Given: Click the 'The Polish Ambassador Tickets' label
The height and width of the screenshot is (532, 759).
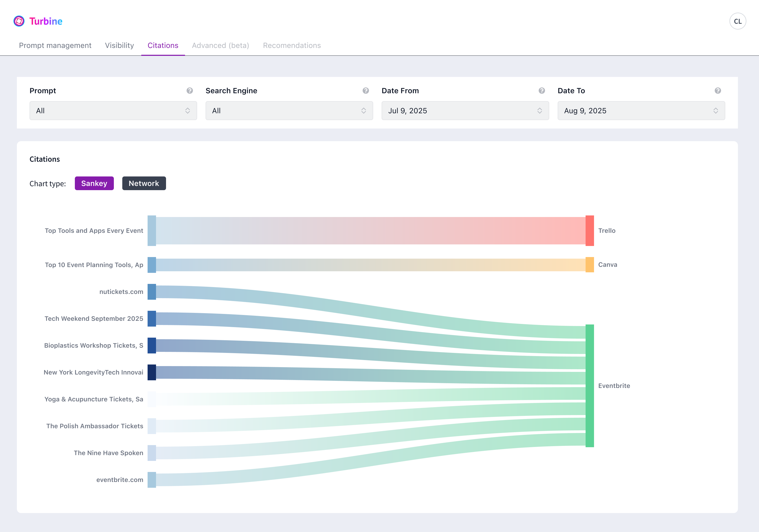Looking at the screenshot, I should tap(95, 426).
